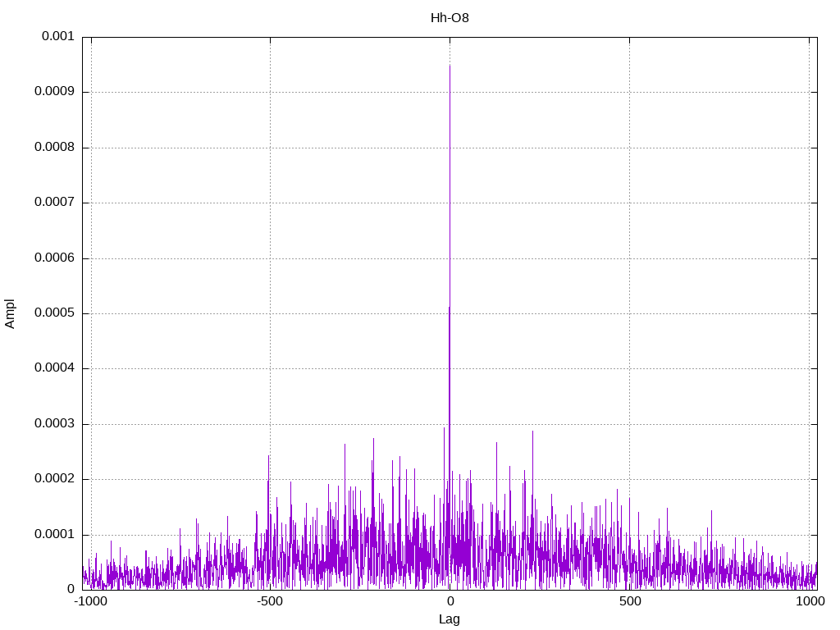Select the tallest peak's tip near lag 0

(450, 66)
